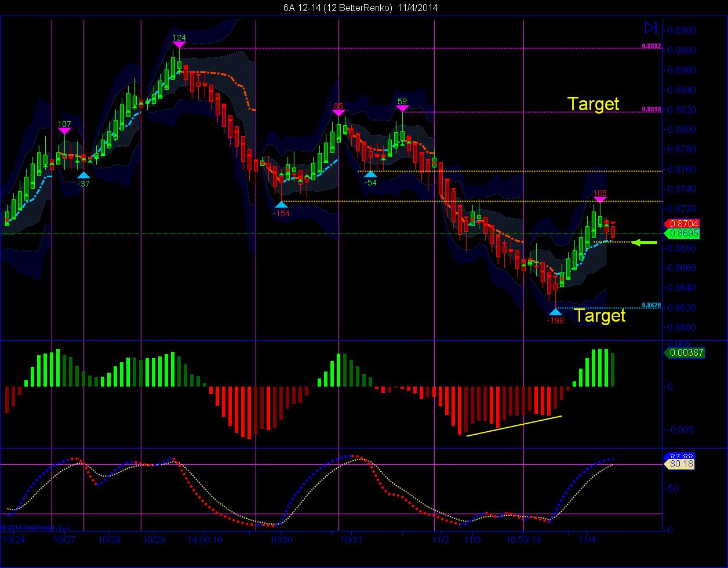Select the yellow divergence trendline under the histogram
728x568 pixels.
(514, 425)
